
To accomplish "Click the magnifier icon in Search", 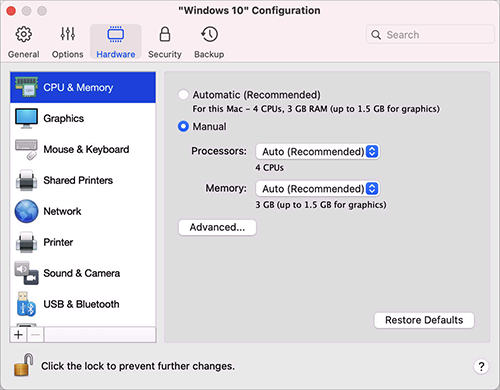I will pyautogui.click(x=376, y=35).
